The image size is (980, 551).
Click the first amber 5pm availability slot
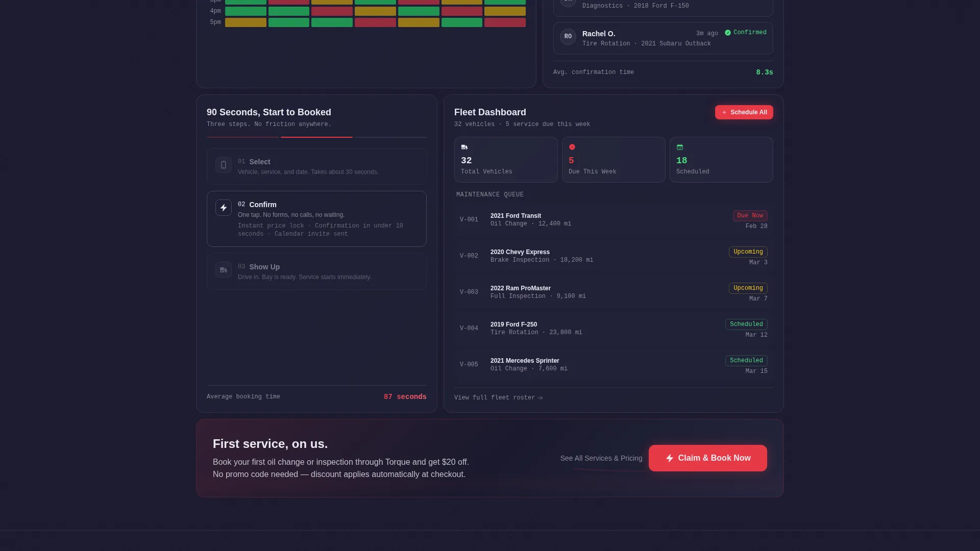[246, 22]
